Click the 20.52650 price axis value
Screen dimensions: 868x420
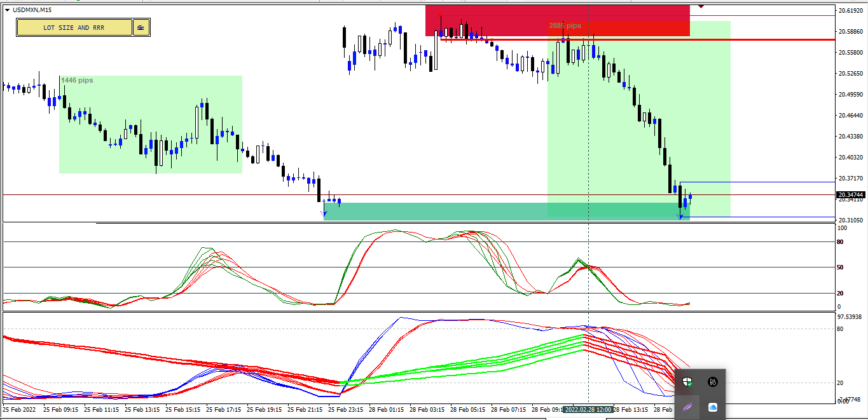[851, 74]
